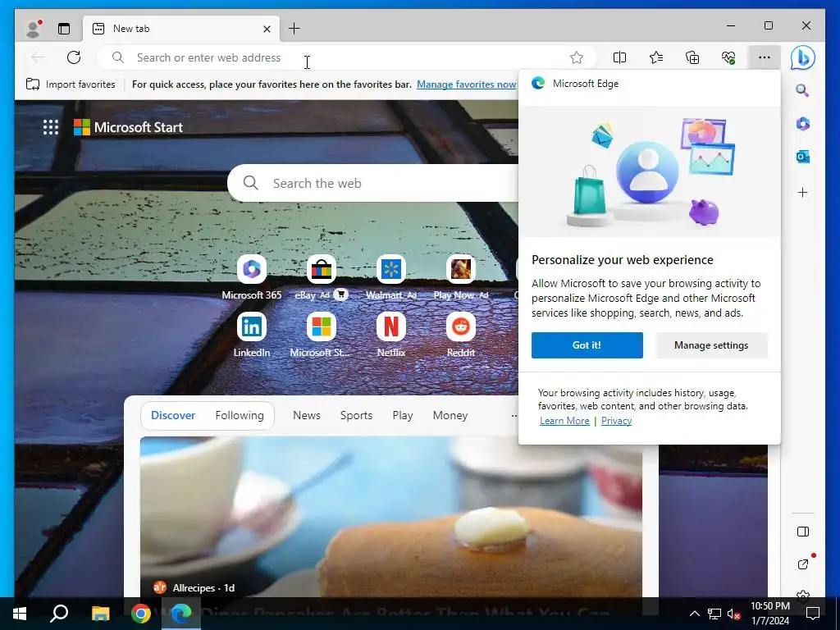Image resolution: width=840 pixels, height=630 pixels.
Task: Open the tab actions menu icon
Action: pos(64,29)
